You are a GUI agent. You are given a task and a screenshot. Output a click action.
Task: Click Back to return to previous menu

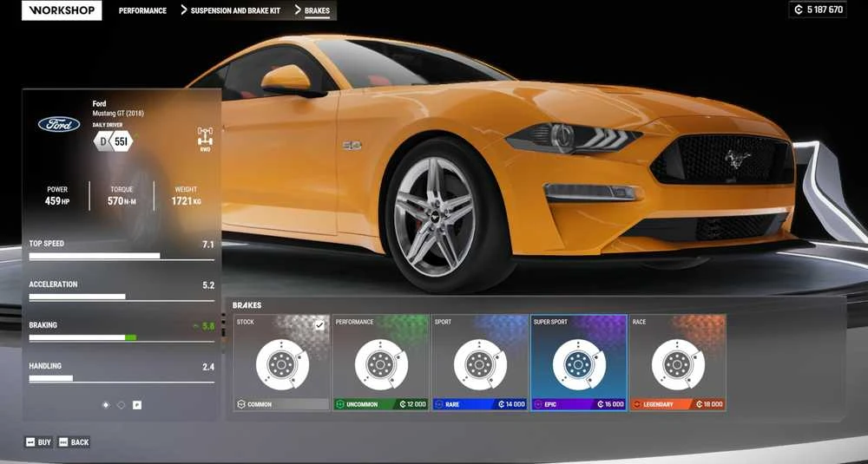pos(74,441)
